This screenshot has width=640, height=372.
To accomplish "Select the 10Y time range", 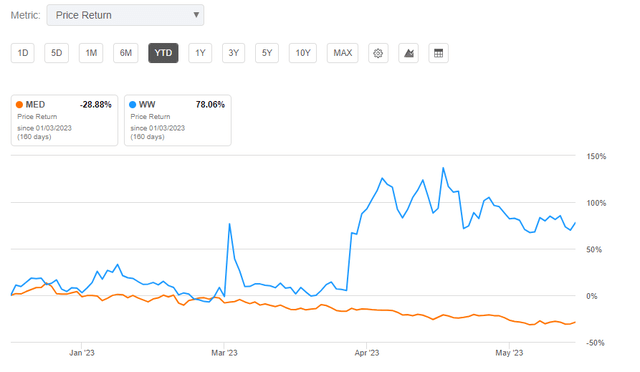I will coord(303,53).
